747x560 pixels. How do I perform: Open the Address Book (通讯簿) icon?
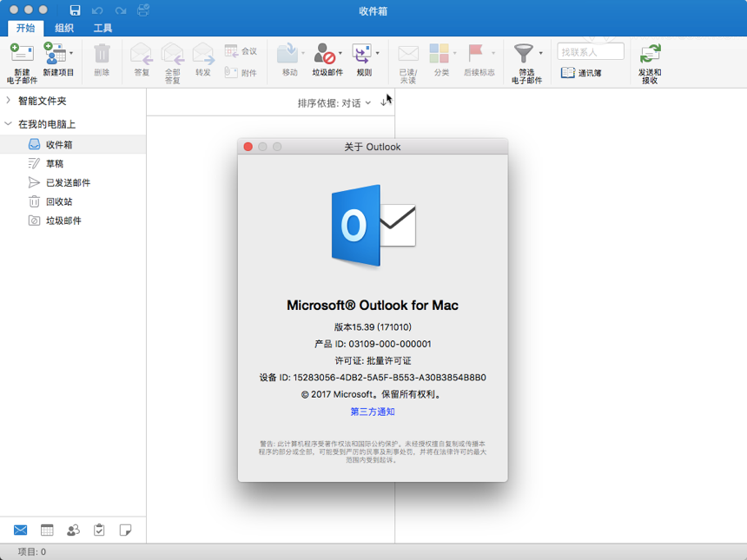tap(568, 73)
